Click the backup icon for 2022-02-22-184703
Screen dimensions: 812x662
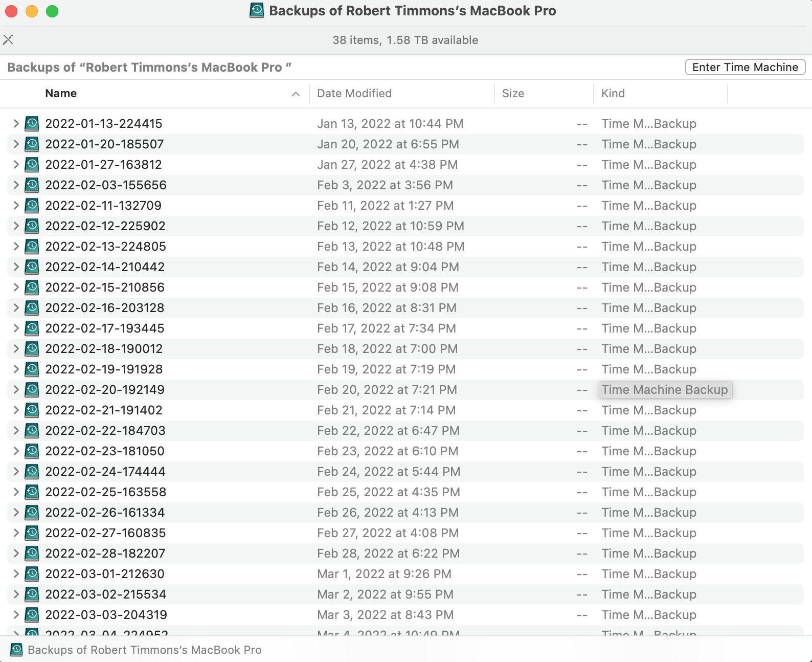click(x=32, y=431)
